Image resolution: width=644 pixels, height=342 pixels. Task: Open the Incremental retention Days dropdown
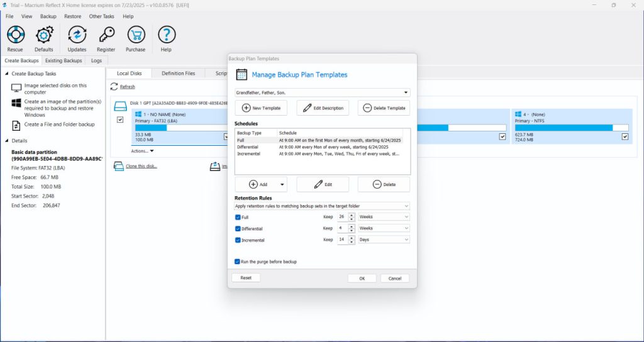384,240
